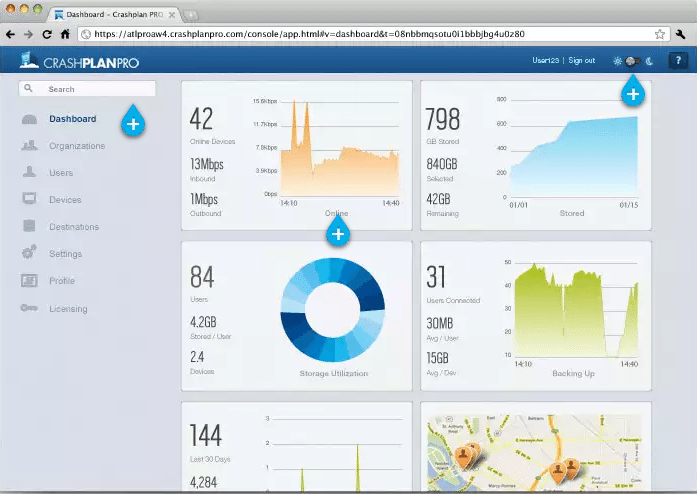The width and height of the screenshot is (697, 494).
Task: Go to Destinations menu item
Action: pos(74,227)
